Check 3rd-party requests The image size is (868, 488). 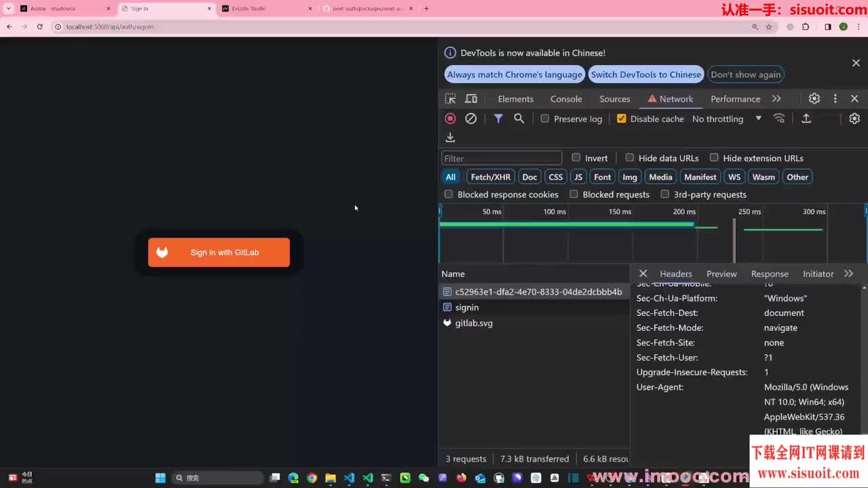click(665, 195)
